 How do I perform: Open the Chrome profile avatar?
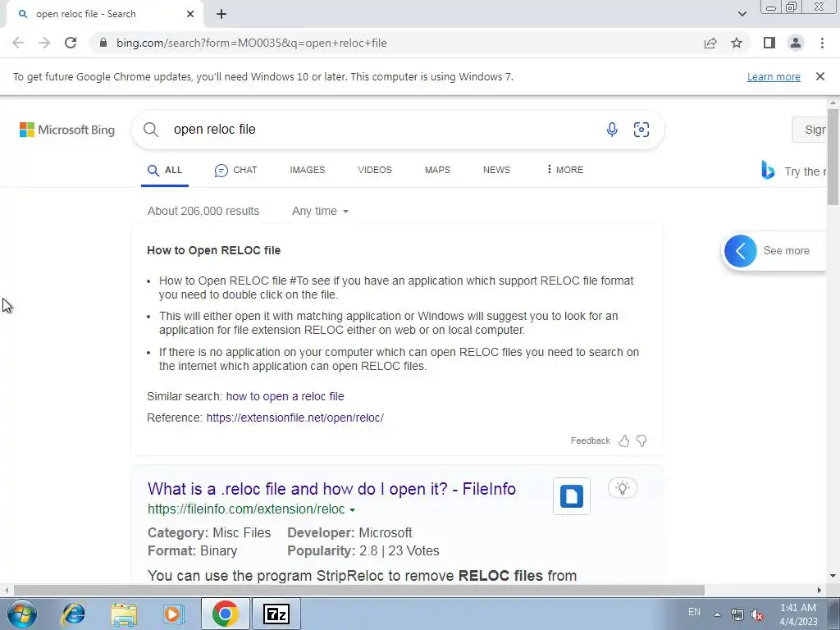click(796, 43)
